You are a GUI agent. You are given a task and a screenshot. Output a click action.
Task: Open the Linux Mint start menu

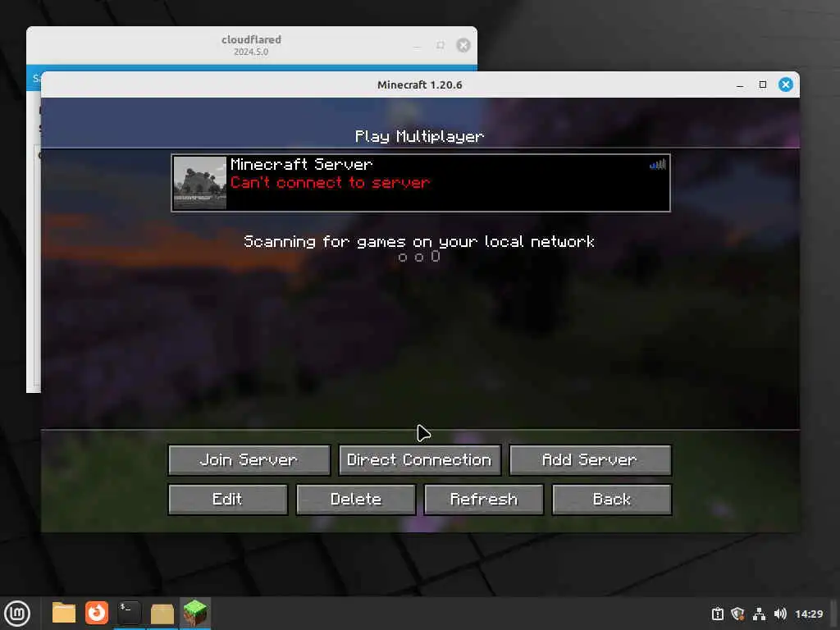pyautogui.click(x=17, y=614)
